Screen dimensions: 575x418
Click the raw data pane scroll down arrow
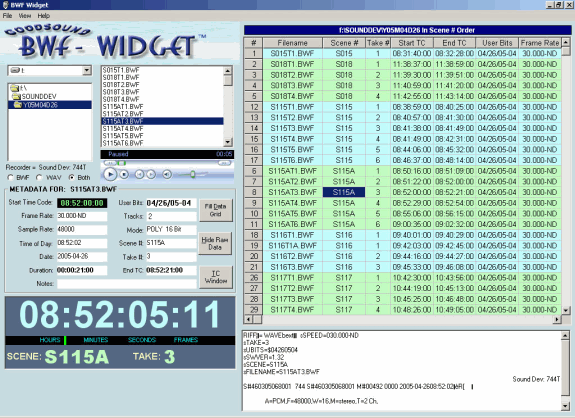565,406
